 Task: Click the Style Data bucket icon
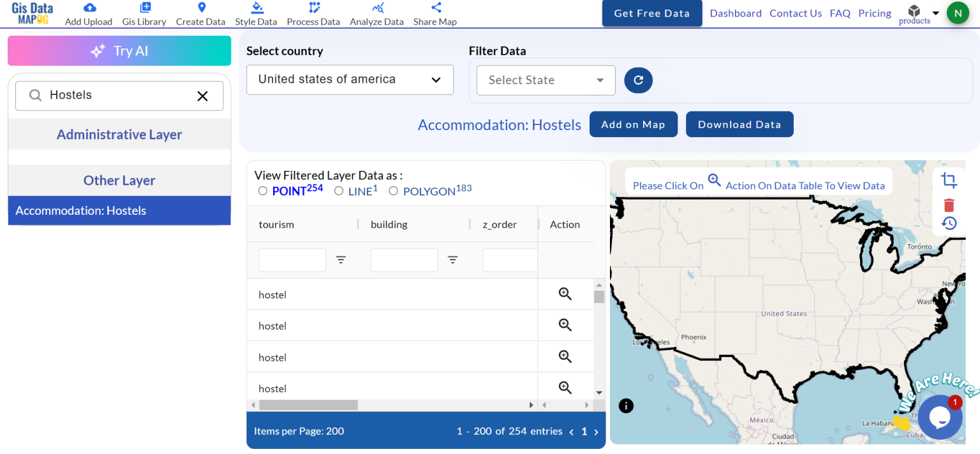(x=256, y=8)
